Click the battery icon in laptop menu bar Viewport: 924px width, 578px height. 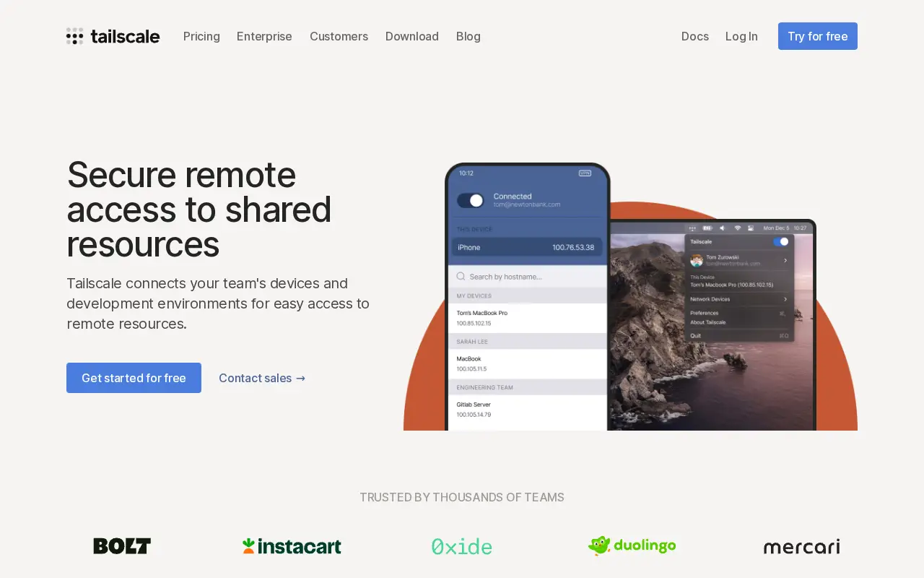coord(707,228)
